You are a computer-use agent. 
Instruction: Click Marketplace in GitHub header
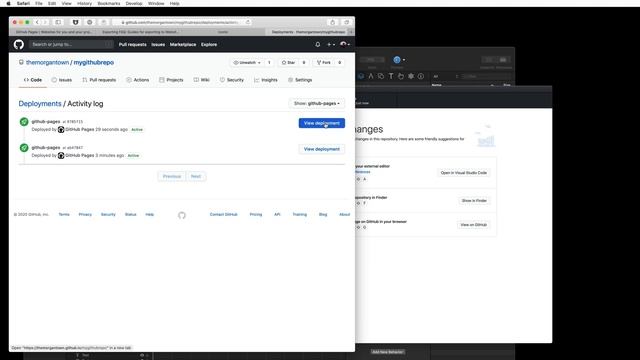click(183, 44)
